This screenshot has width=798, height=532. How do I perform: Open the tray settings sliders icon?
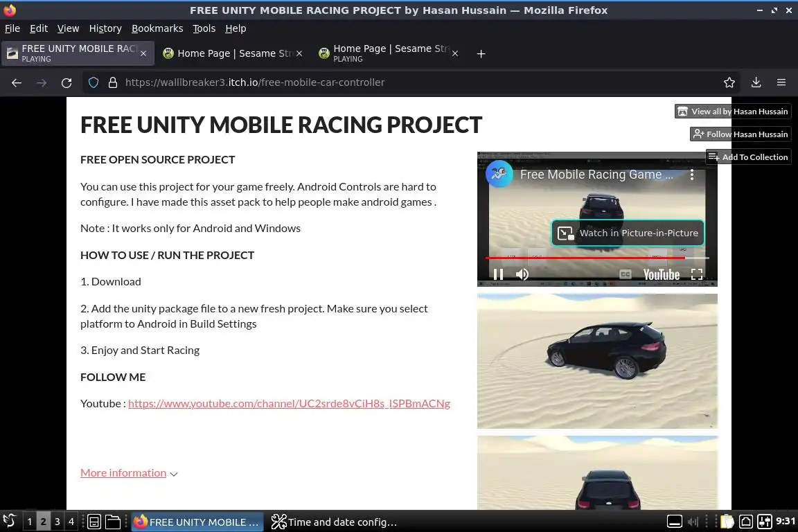[x=765, y=522]
